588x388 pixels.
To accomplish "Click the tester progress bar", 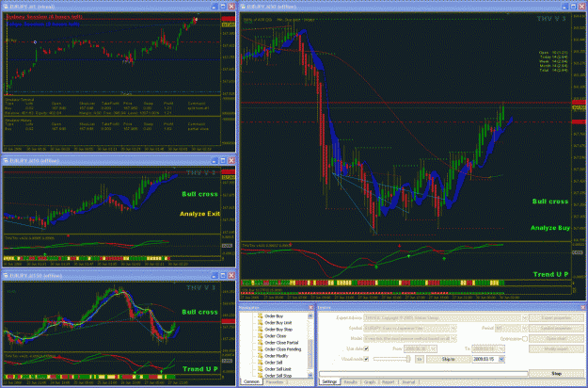I will point(422,374).
